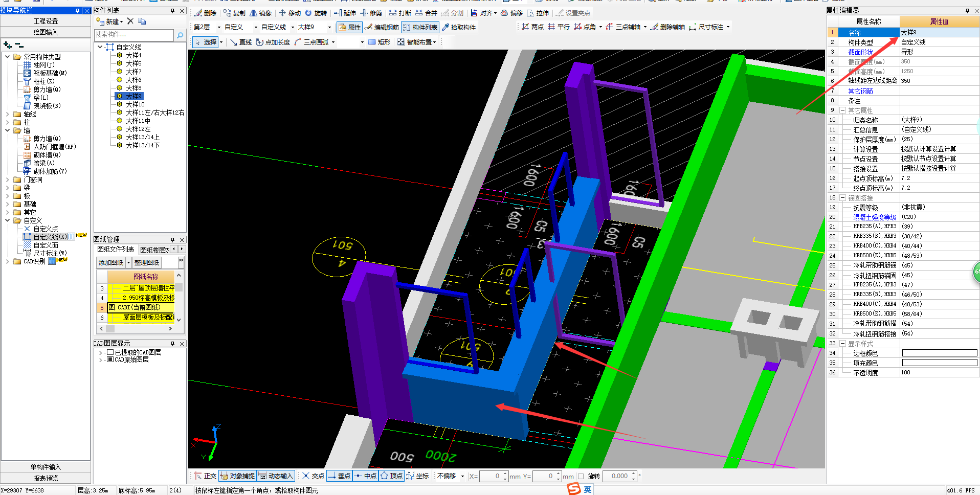Select the 两点 two-point axis tool
Screen dimensions: 980x495
click(x=532, y=27)
